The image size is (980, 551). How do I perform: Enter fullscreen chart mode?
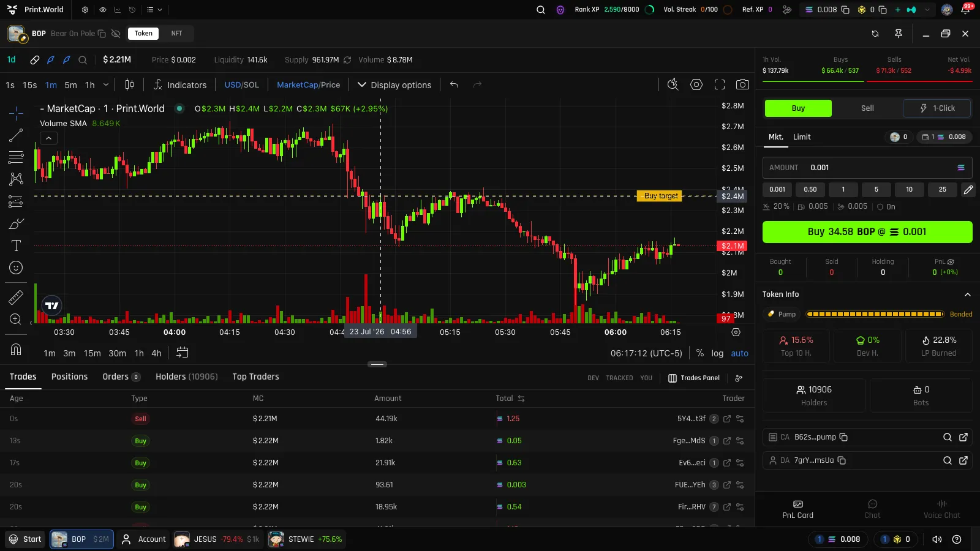point(720,84)
